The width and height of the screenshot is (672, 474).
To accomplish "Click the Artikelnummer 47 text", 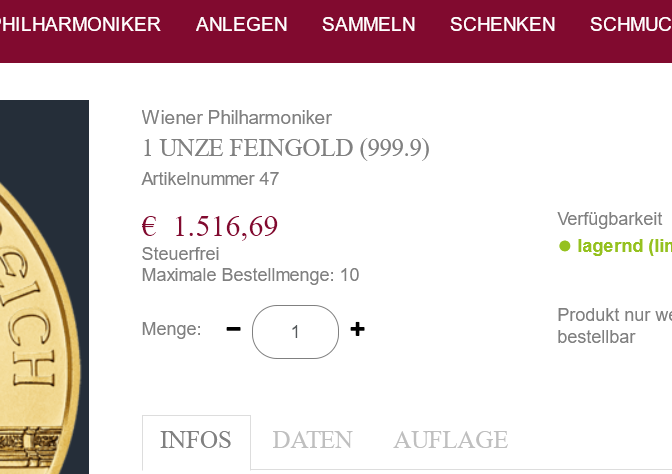I will tap(210, 179).
